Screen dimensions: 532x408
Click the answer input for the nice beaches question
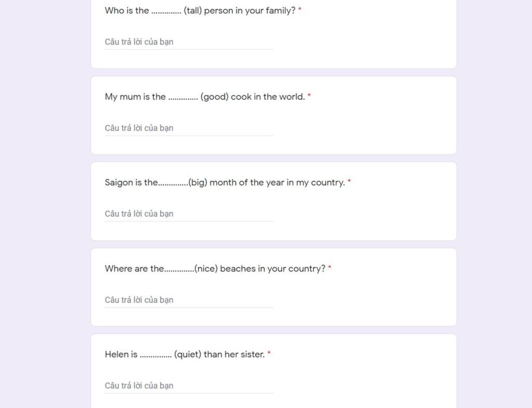click(189, 300)
